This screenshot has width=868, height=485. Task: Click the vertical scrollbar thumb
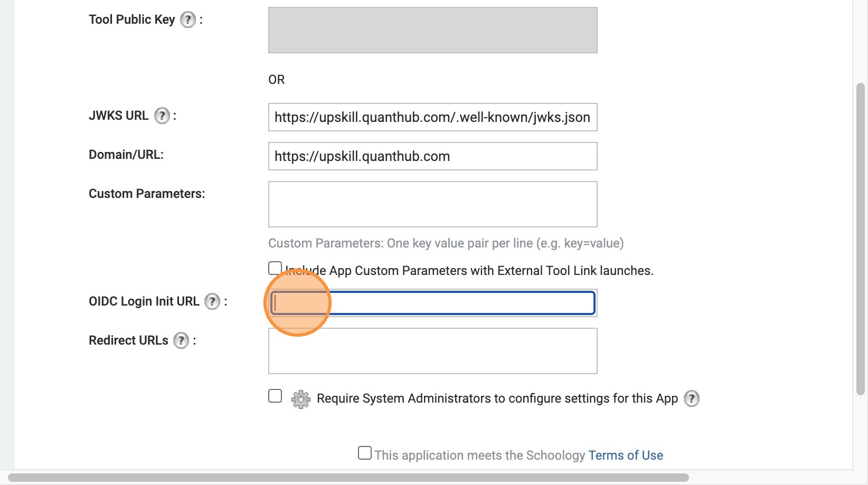click(861, 239)
